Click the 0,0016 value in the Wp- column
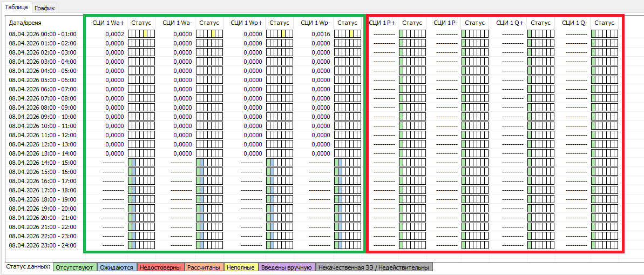644x275 pixels. tap(321, 34)
